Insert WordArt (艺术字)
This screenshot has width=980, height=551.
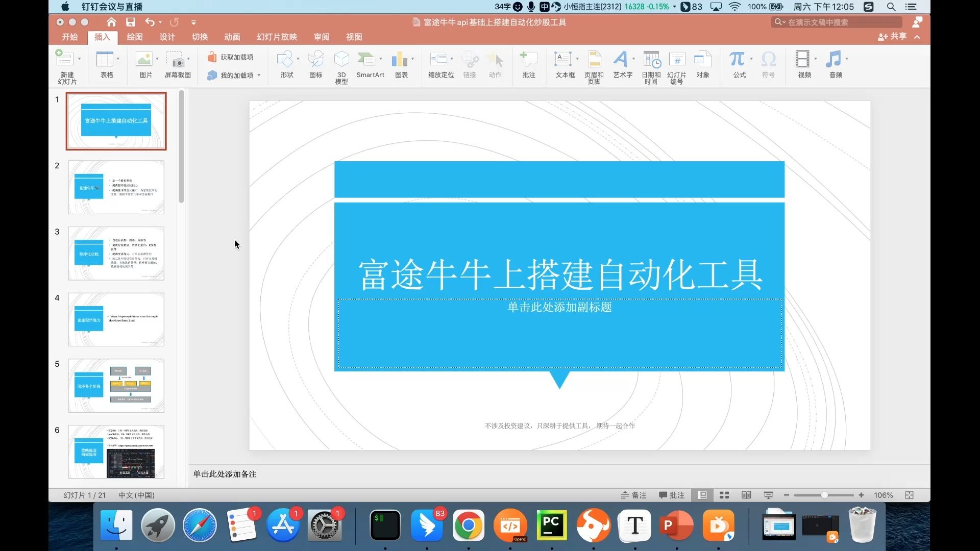pos(621,59)
